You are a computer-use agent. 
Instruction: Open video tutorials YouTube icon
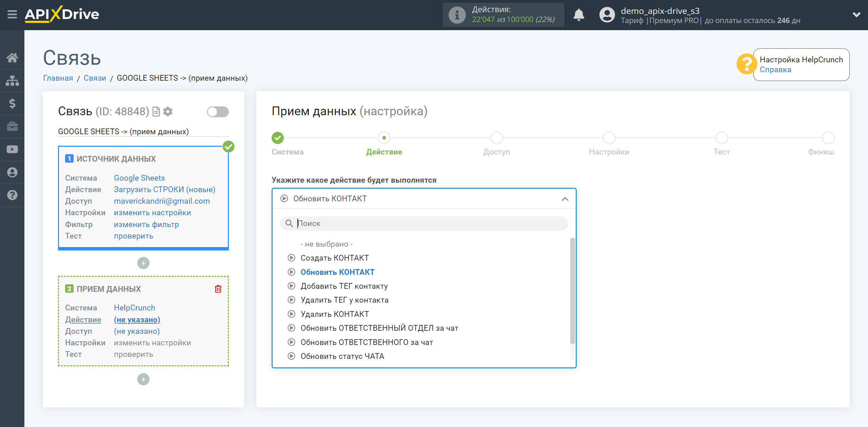tap(12, 149)
